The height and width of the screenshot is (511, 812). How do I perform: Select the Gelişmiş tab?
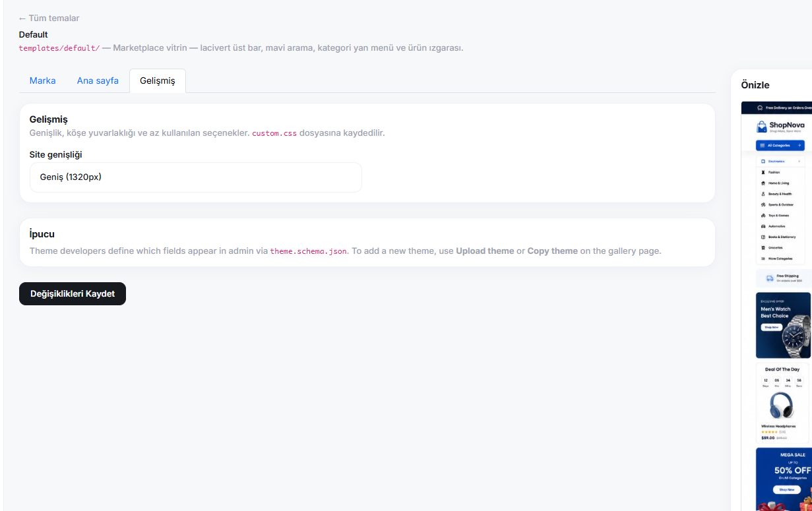(158, 80)
